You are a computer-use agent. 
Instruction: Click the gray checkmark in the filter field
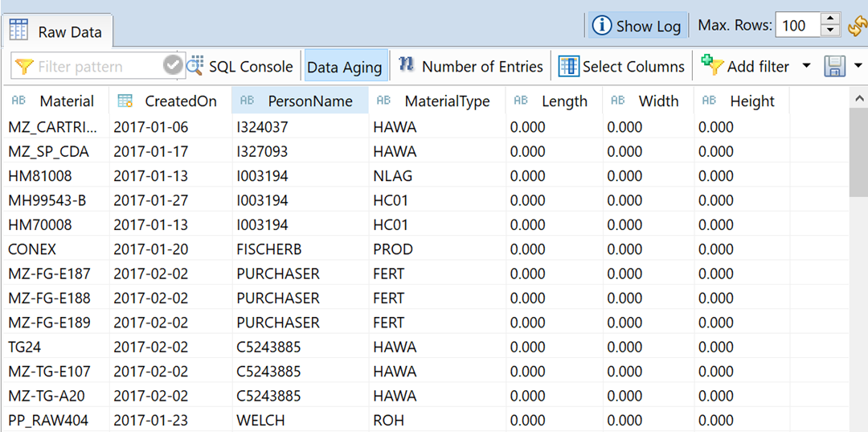[x=174, y=67]
